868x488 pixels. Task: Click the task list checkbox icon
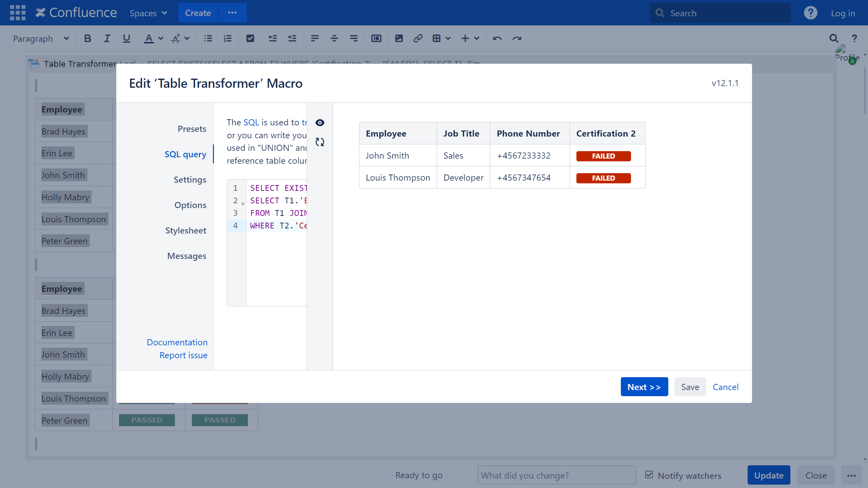tap(250, 39)
